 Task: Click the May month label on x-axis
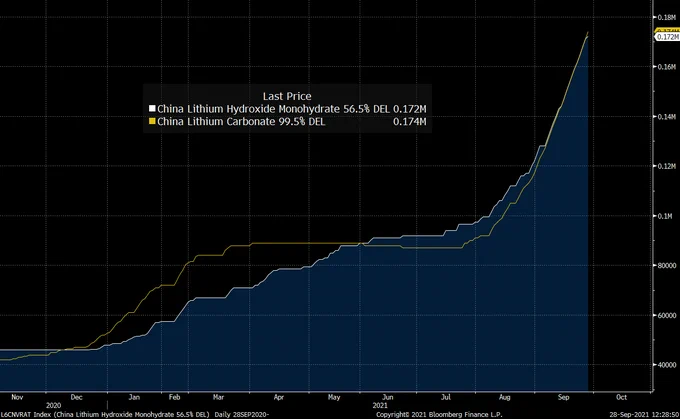[334, 397]
